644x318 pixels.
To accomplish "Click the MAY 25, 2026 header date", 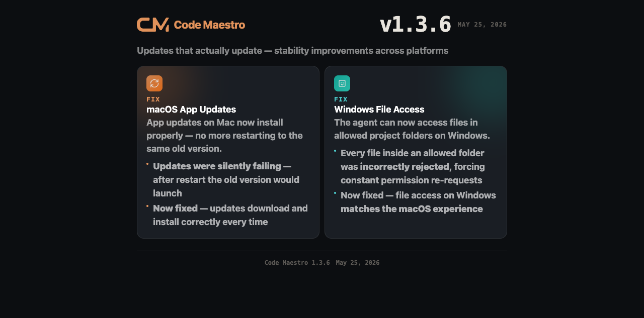I will (482, 25).
